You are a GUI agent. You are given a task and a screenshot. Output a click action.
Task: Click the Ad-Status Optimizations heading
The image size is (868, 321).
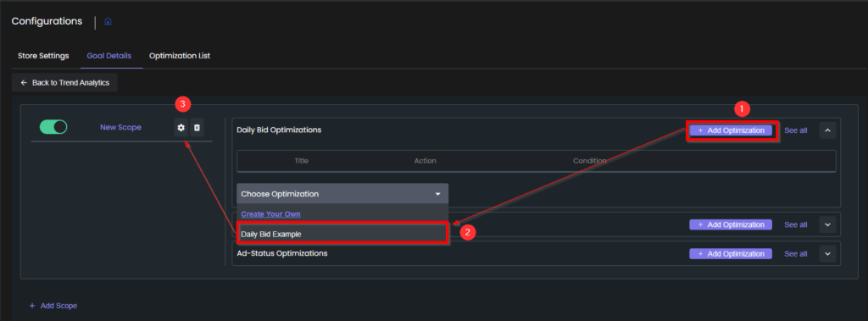[281, 253]
